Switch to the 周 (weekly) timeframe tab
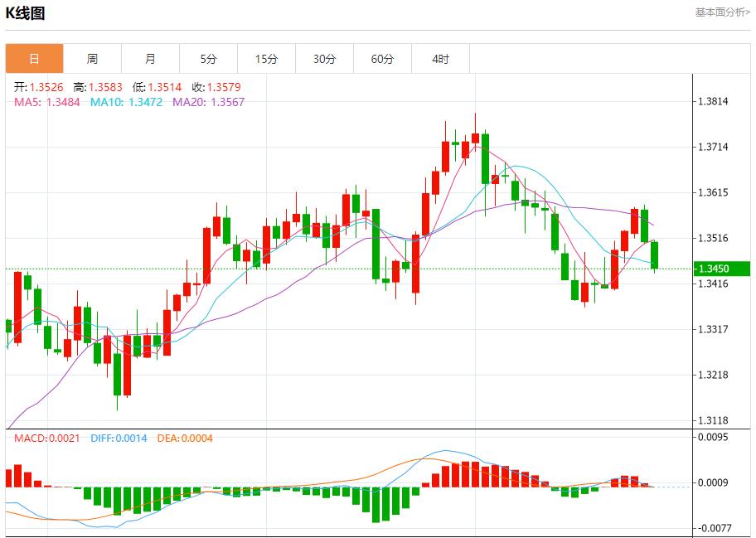Viewport: 756px width, 538px height. [x=92, y=58]
